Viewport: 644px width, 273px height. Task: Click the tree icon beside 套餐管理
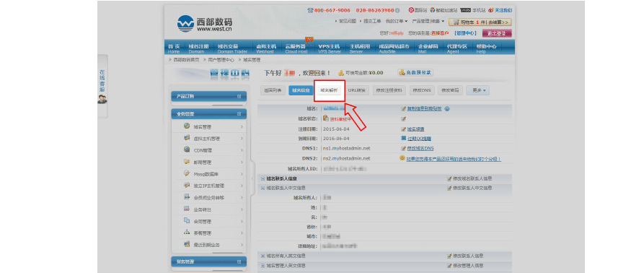click(x=187, y=233)
